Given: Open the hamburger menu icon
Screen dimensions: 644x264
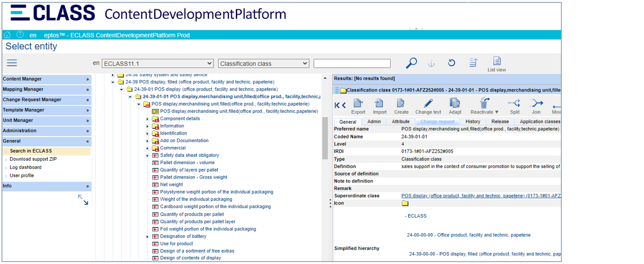Looking at the screenshot, I should coord(12,63).
